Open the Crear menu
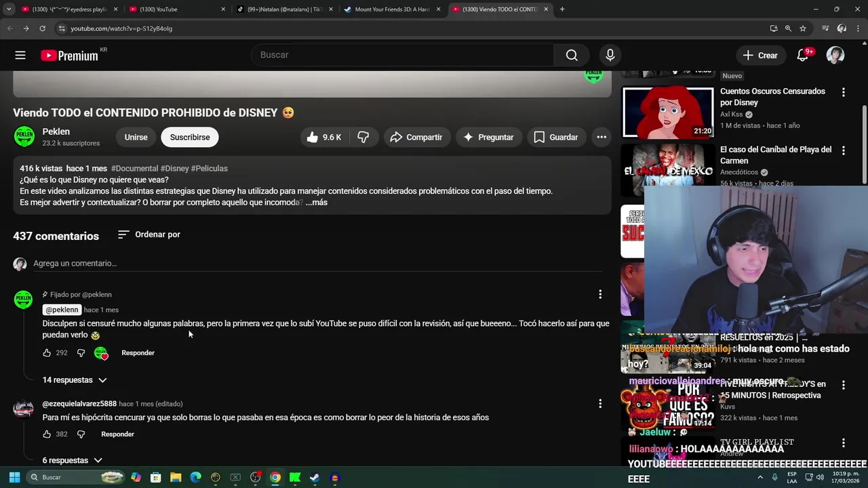The width and height of the screenshot is (868, 488). point(760,56)
